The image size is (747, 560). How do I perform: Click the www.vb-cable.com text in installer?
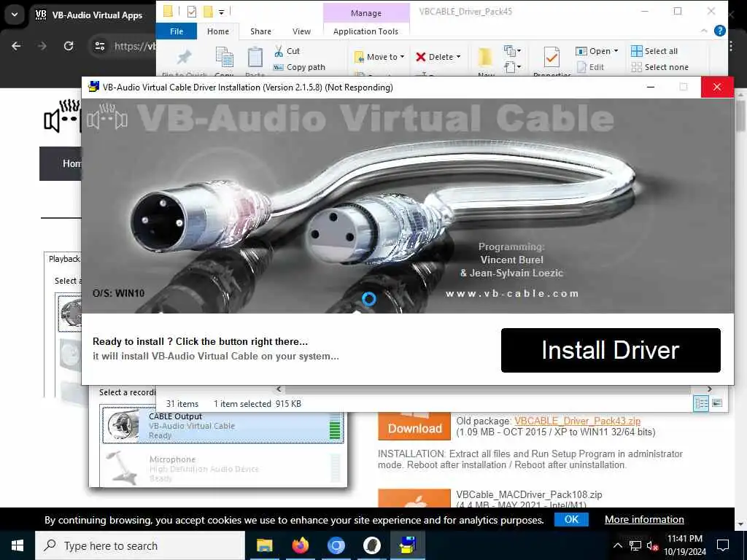click(512, 293)
